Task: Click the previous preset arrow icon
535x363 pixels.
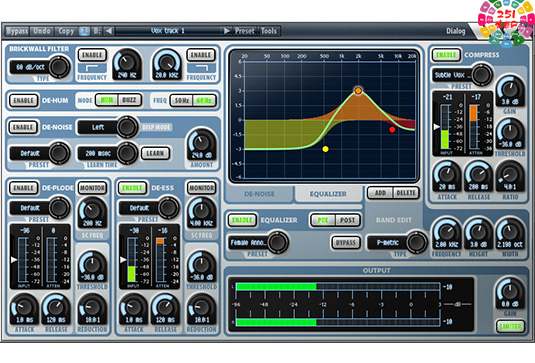Action: coord(109,31)
